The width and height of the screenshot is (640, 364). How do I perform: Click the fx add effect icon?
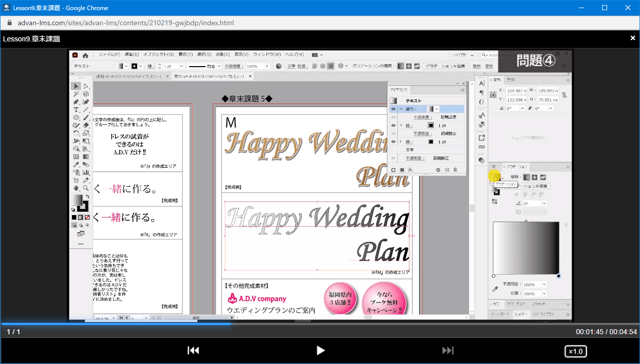[x=410, y=170]
